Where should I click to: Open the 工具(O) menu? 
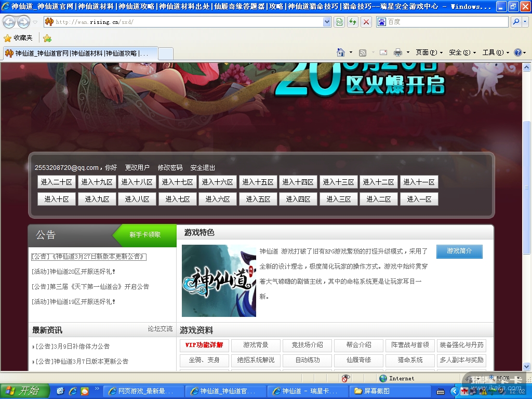tap(496, 52)
